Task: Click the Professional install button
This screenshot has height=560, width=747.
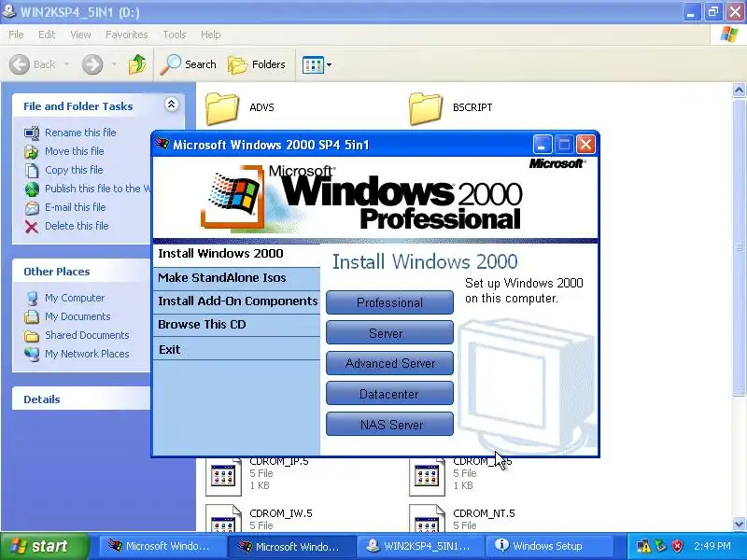Action: pyautogui.click(x=389, y=302)
